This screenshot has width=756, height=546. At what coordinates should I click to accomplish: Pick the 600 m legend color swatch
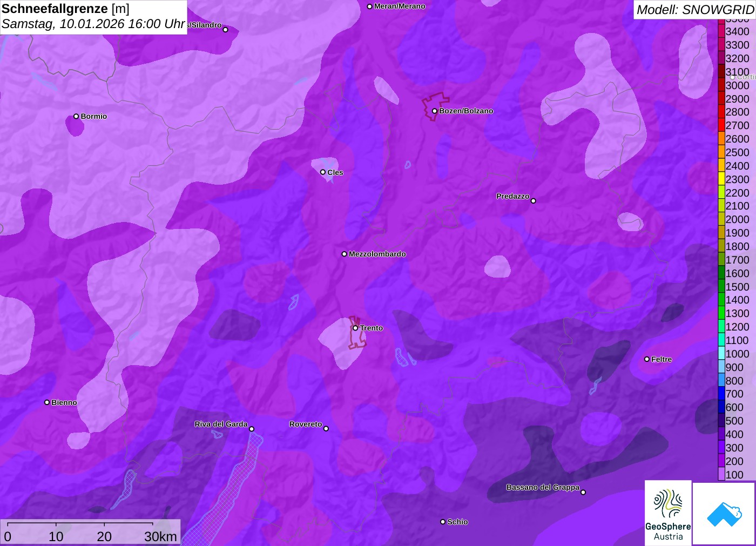[721, 407]
